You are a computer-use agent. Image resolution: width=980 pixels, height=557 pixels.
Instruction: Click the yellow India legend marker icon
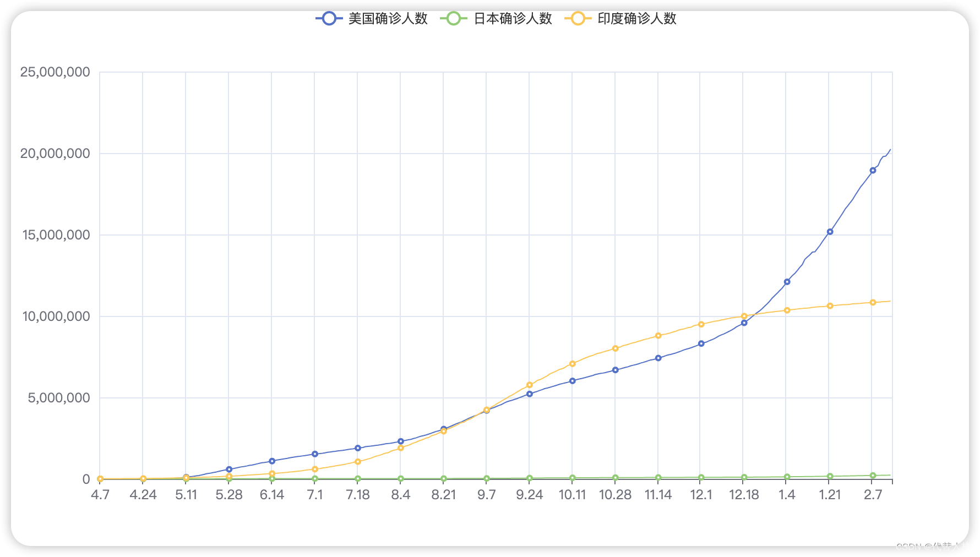[x=578, y=19]
